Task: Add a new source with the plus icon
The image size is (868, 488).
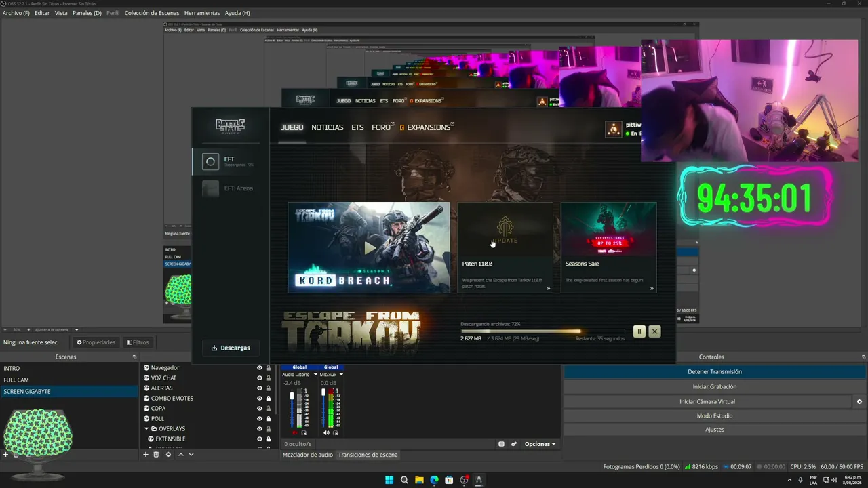Action: click(146, 455)
